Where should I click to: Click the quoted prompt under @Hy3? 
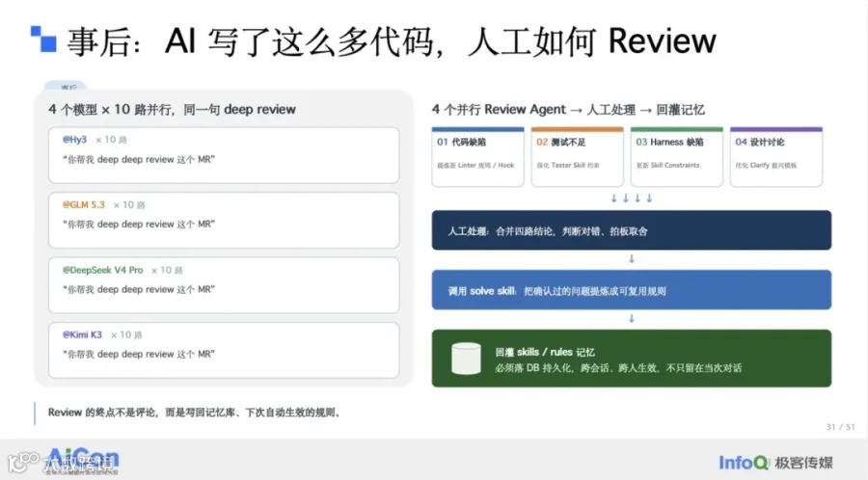[138, 159]
